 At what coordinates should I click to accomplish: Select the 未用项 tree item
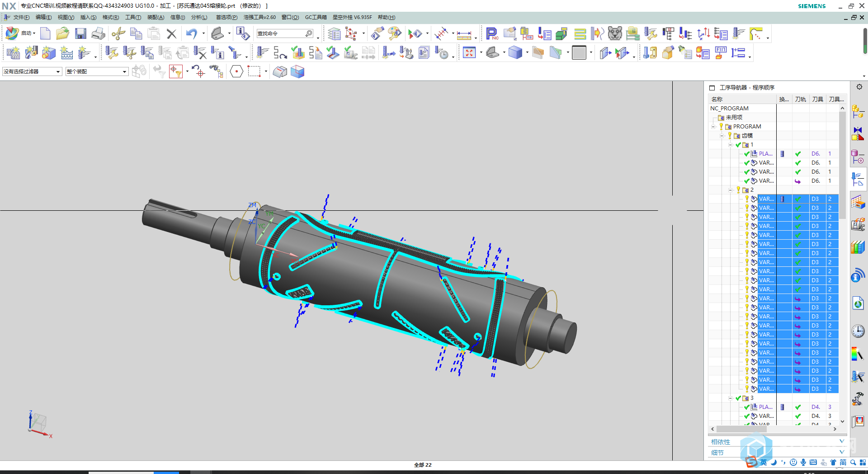734,118
